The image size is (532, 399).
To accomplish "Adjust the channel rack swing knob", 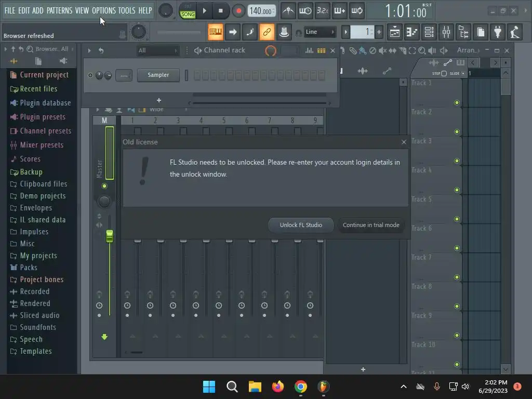I will point(270,50).
